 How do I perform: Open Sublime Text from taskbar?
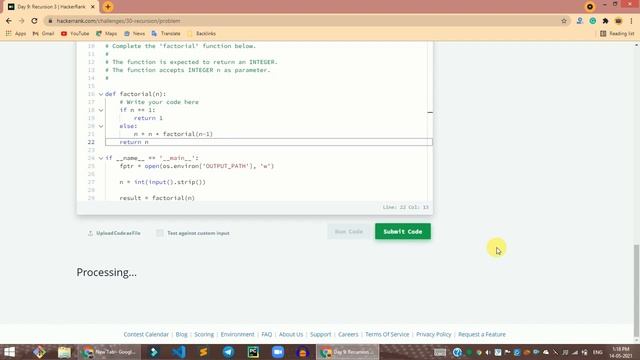[203, 352]
